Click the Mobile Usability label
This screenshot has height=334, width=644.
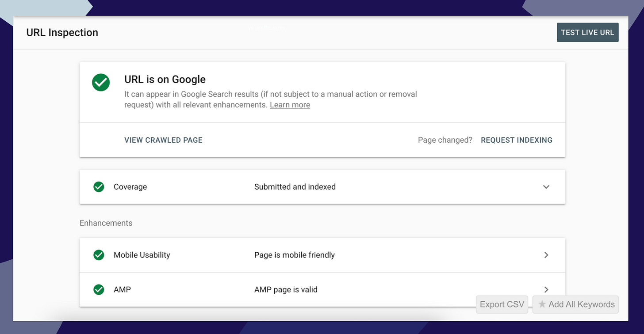click(142, 255)
